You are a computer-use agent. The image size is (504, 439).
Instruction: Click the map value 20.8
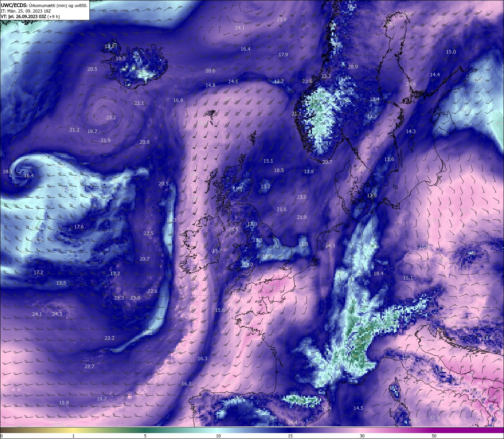click(145, 142)
